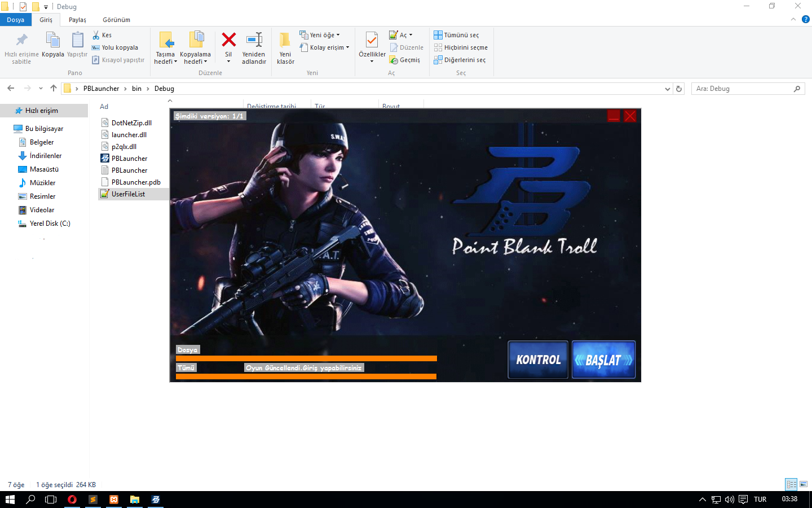Open Task View in the taskbar
Screen dimensions: 812x508
click(x=51, y=500)
